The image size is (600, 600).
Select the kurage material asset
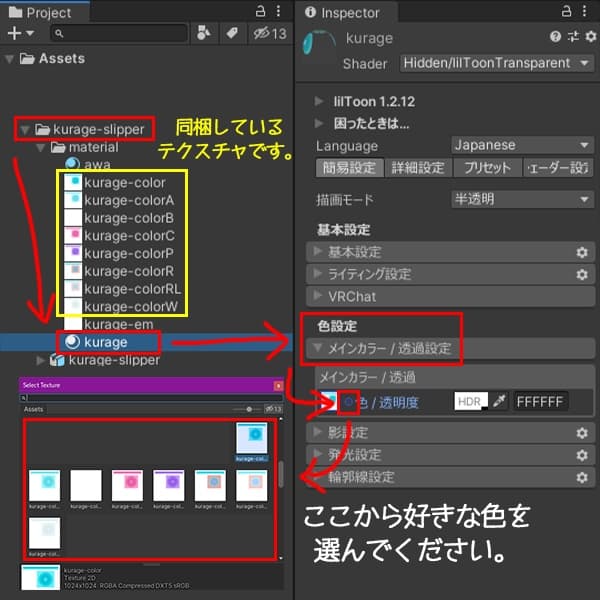[96, 342]
